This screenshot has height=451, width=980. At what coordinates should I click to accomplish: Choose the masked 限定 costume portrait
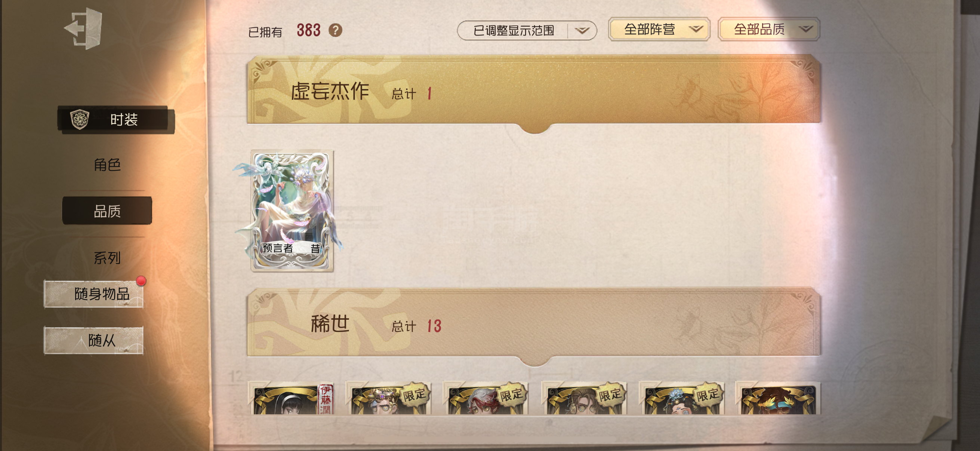point(388,398)
